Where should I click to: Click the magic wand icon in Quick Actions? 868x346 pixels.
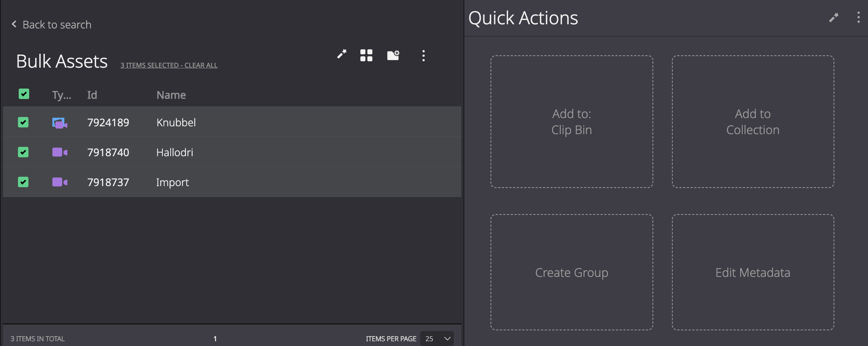[x=834, y=18]
